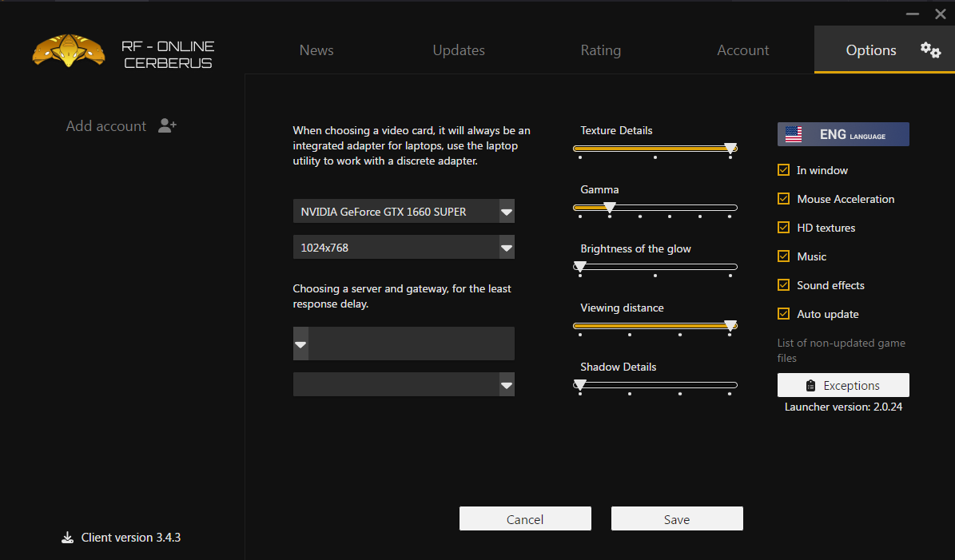Minimize the launcher window
The width and height of the screenshot is (955, 560).
(912, 14)
